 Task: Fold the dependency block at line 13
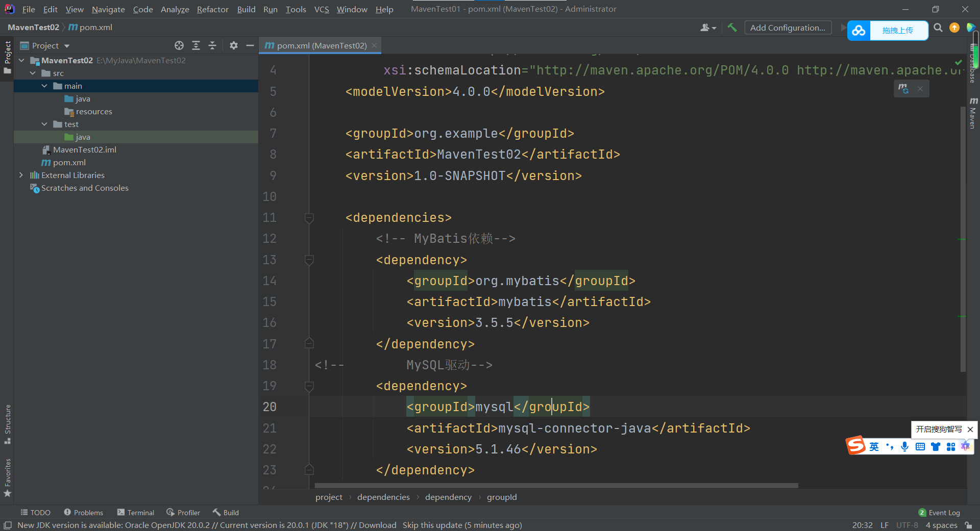click(x=309, y=260)
